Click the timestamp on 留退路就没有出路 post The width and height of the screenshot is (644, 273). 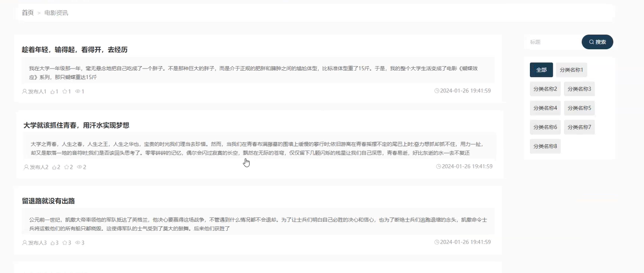(465, 242)
